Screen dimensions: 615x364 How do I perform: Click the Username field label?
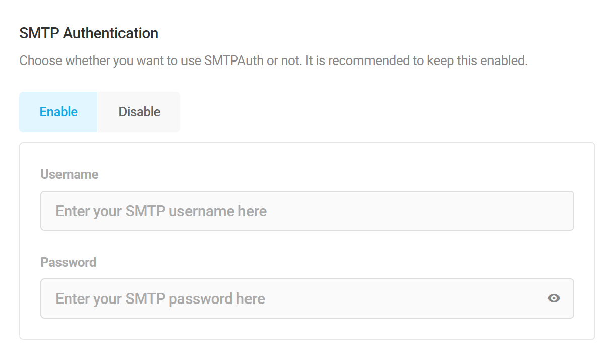pyautogui.click(x=69, y=174)
